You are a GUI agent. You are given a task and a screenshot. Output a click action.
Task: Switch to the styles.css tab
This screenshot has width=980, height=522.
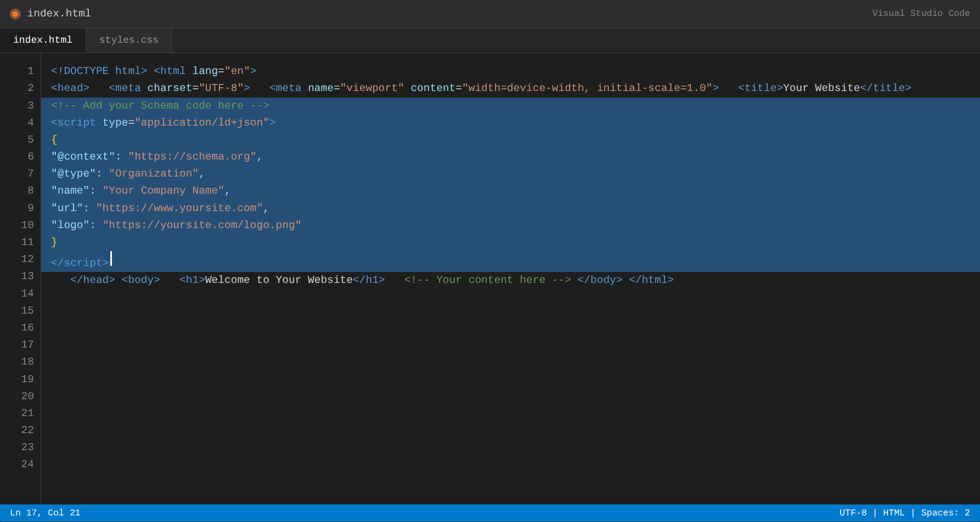pos(128,40)
